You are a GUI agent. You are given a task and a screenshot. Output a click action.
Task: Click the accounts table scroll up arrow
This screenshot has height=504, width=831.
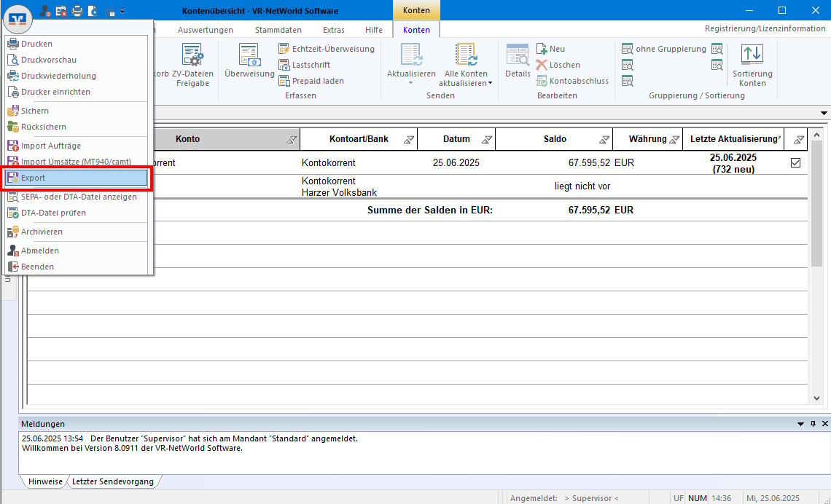pyautogui.click(x=816, y=136)
